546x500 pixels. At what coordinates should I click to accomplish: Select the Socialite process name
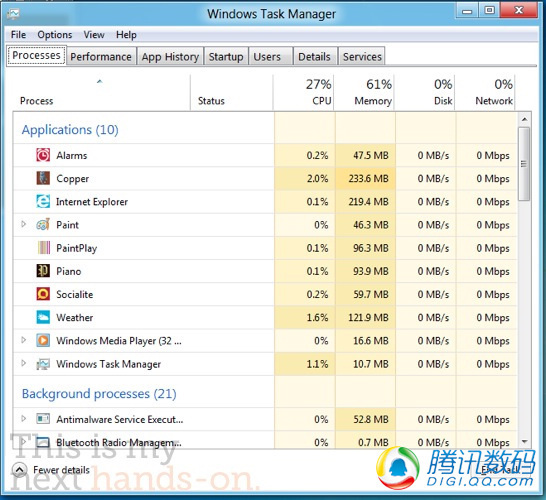click(75, 295)
